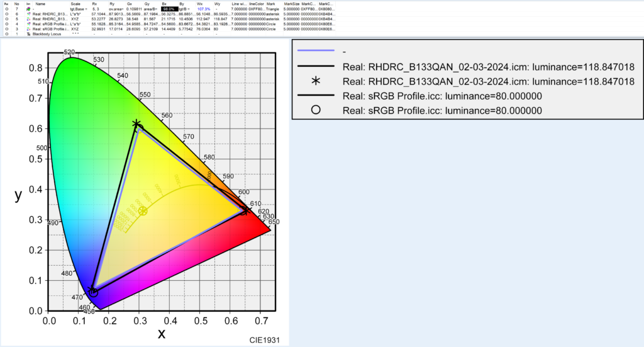Image resolution: width=644 pixels, height=347 pixels.
Task: Click the By column header
Action: pos(182,4)
